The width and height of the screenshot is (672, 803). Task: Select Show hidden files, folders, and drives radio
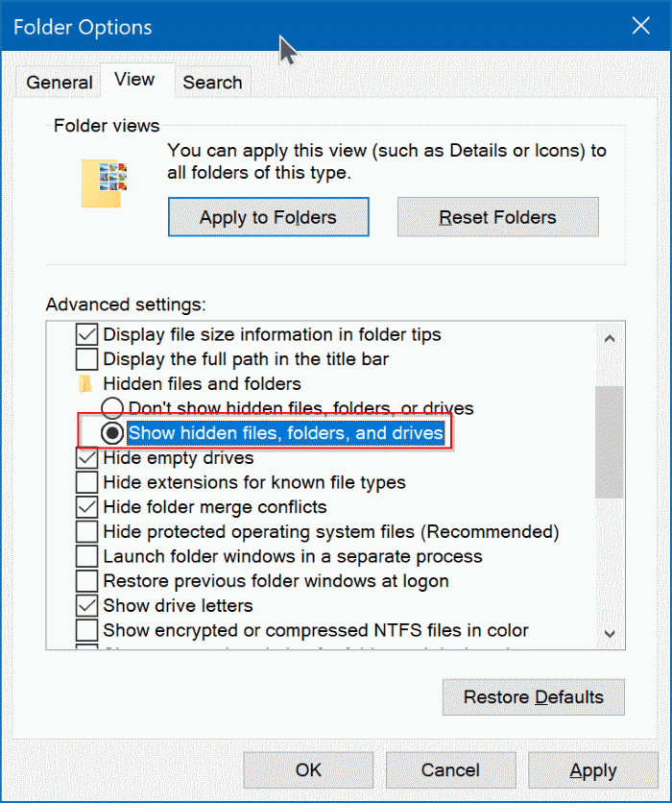[112, 433]
